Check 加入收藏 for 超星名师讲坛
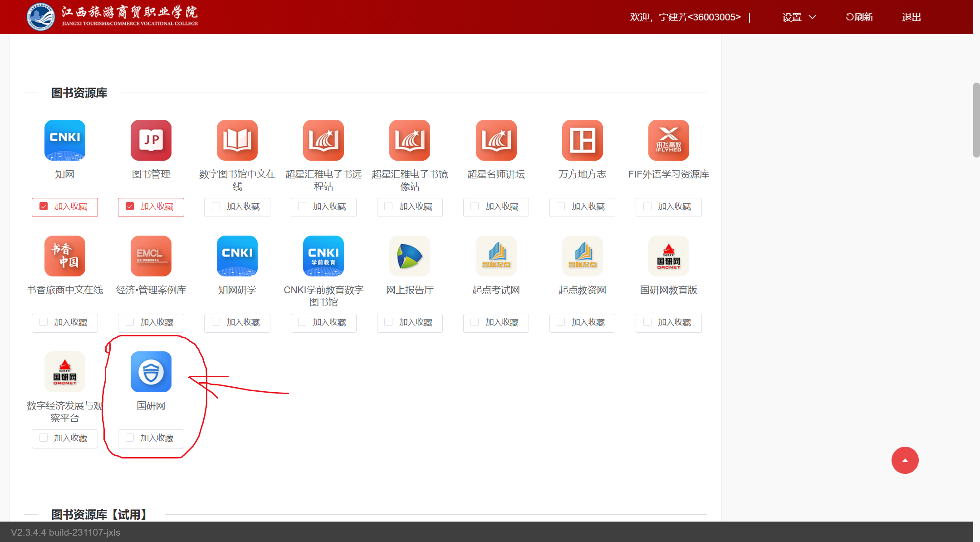The width and height of the screenshot is (980, 542). [475, 207]
